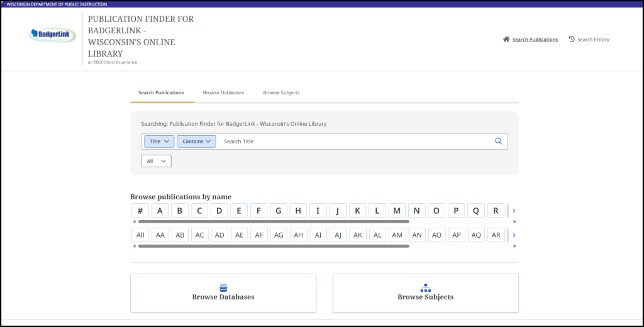
Task: Click the Search history clock icon
Action: pyautogui.click(x=571, y=40)
